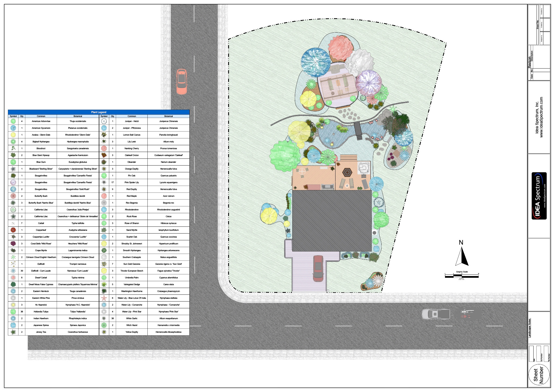
Task: Click the Coral Bells 'Wild Rose' purple symbol
Action: tap(13, 244)
